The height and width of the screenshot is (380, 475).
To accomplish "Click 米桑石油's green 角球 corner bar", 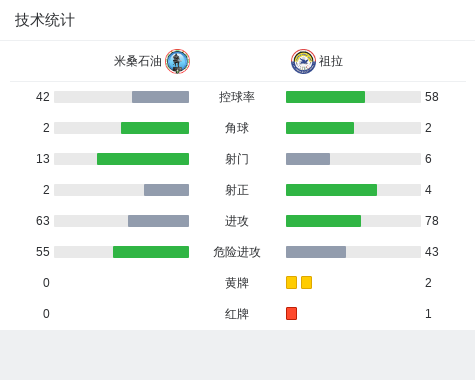I will (155, 128).
